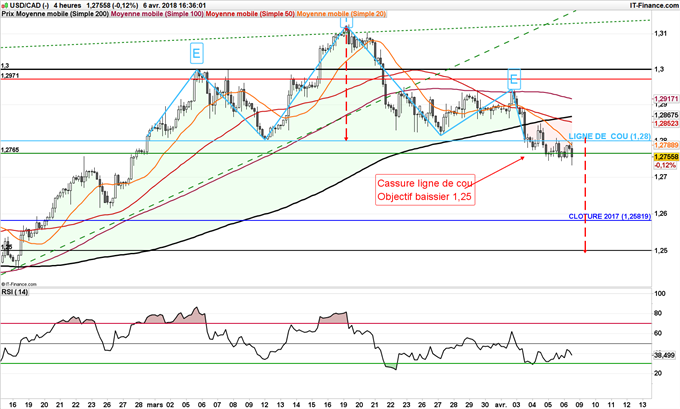Select legend 'Moyenne mobile (Simple 20)'
Image resolution: width=680 pixels, height=409 pixels.
341,14
